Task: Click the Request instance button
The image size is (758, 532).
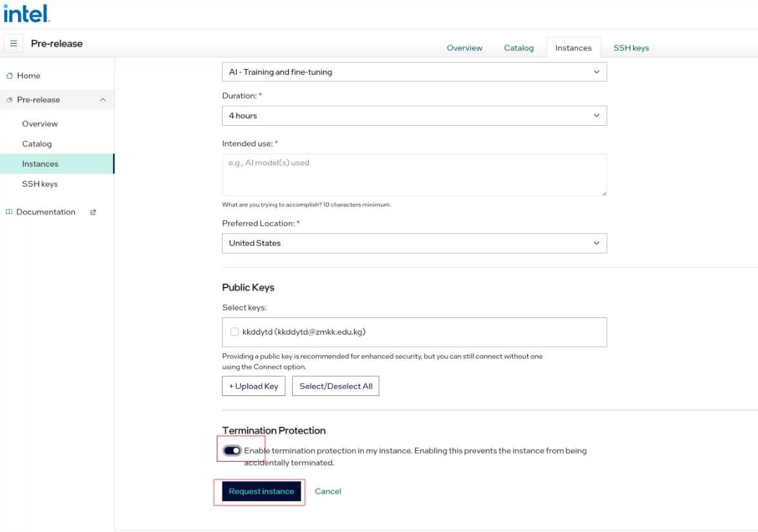Action: click(261, 491)
